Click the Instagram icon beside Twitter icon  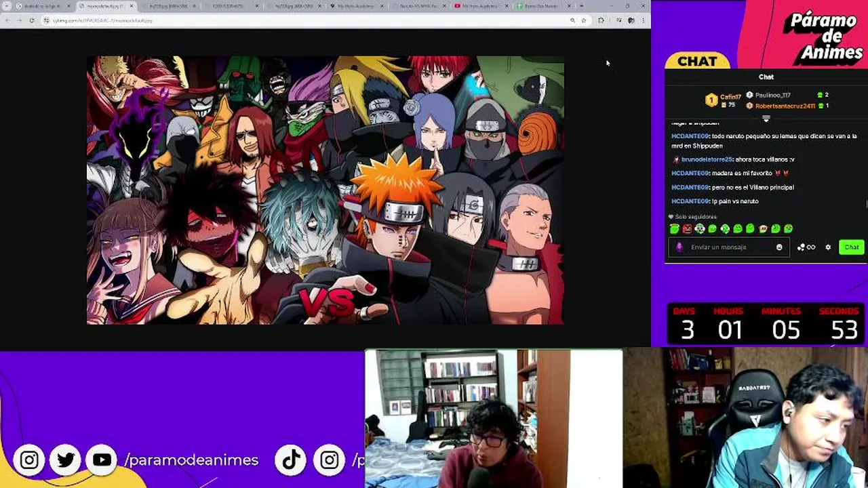[29, 460]
